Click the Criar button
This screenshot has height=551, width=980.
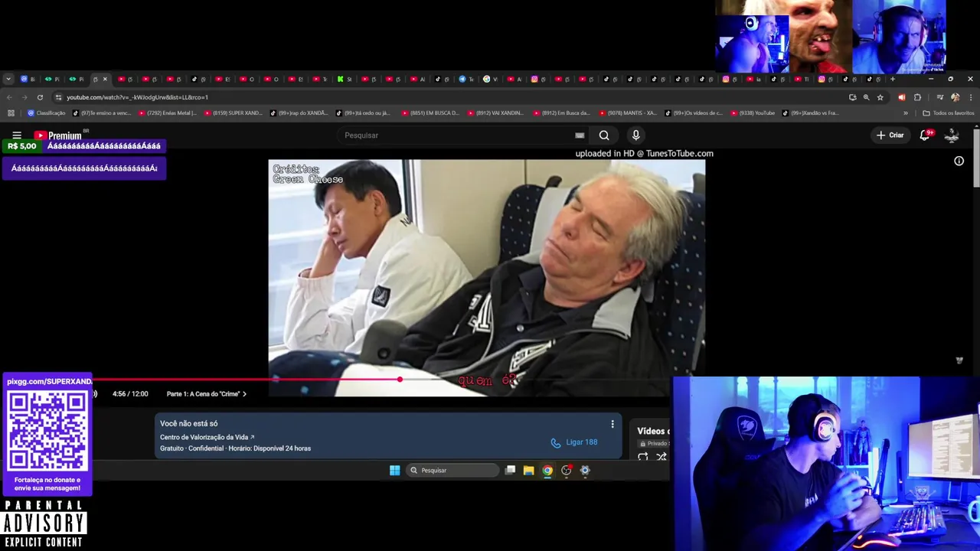pyautogui.click(x=890, y=135)
